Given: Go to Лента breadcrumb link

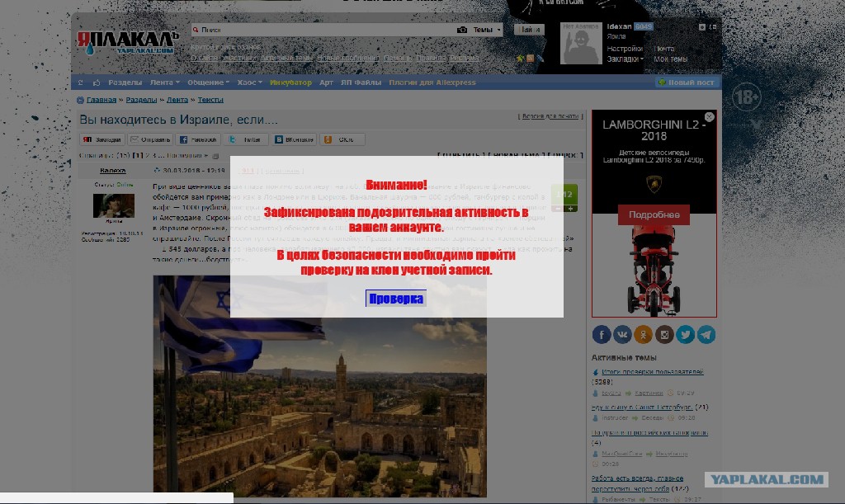Looking at the screenshot, I should (x=177, y=100).
